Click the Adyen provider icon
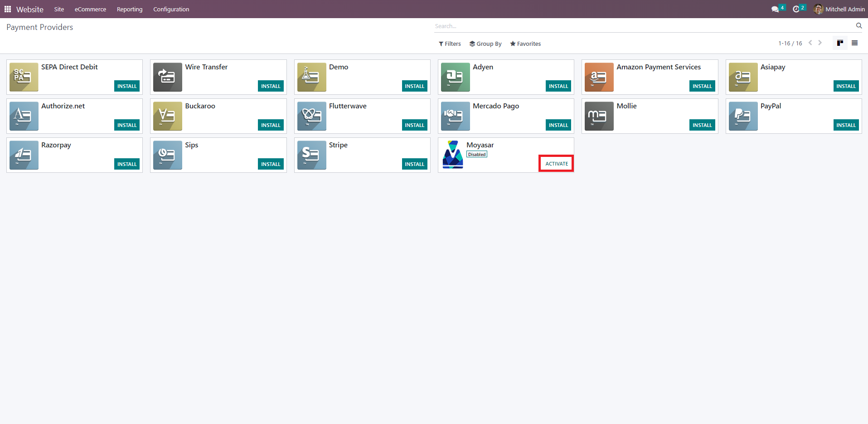Screen dimensions: 868x424 [x=455, y=77]
